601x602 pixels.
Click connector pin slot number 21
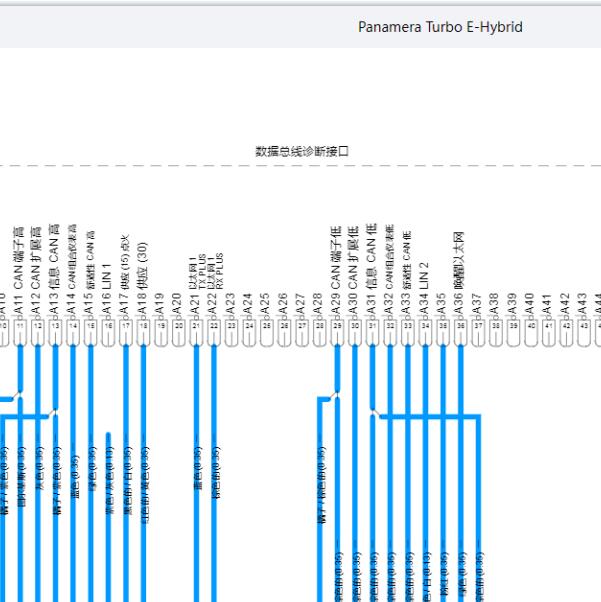[196, 331]
